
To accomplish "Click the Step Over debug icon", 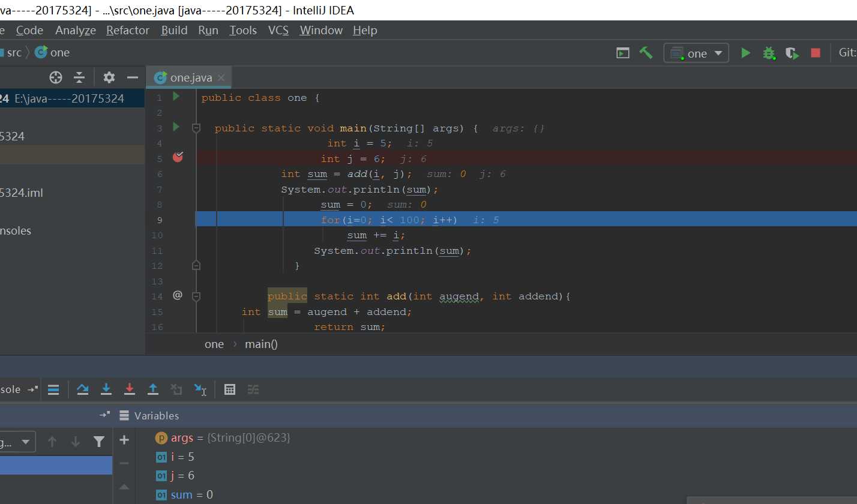I will [83, 389].
